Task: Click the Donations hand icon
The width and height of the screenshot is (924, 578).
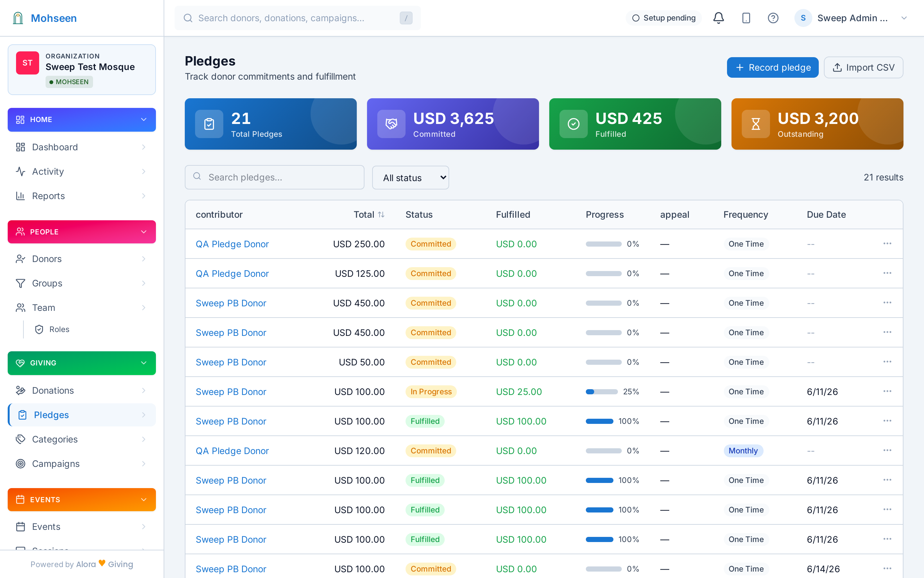Action: pos(20,390)
